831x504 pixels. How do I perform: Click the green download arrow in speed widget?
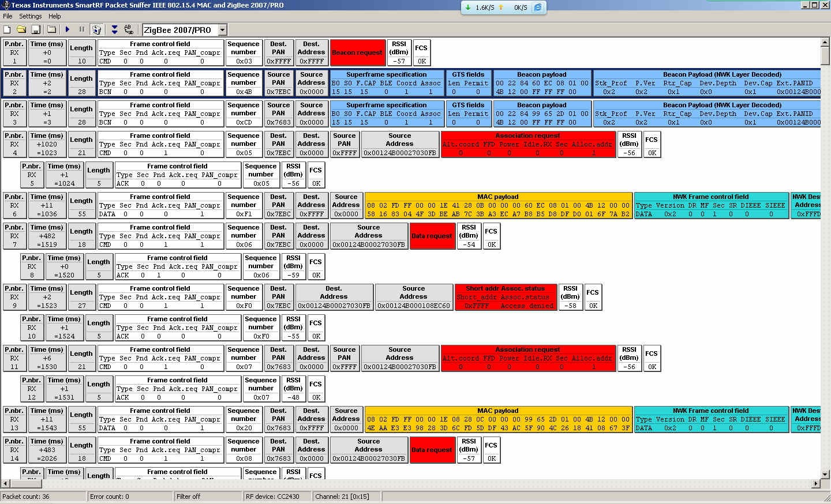point(468,7)
